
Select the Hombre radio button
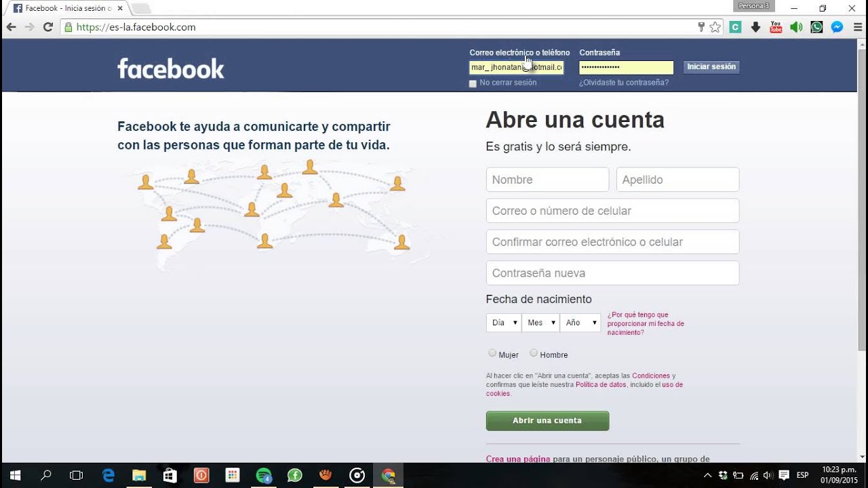pos(534,353)
